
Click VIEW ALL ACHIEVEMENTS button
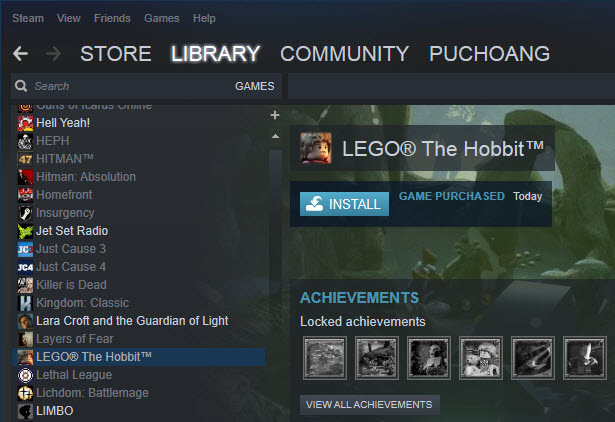pyautogui.click(x=369, y=405)
